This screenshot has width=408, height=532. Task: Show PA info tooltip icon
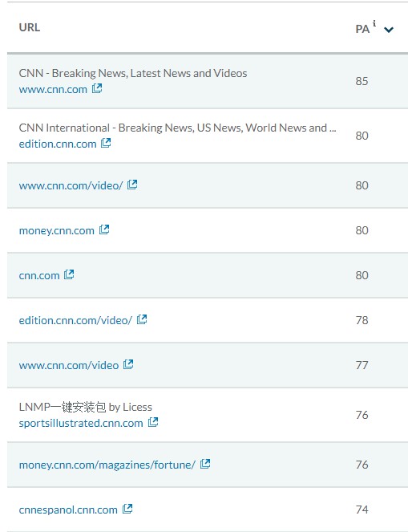pyautogui.click(x=374, y=23)
